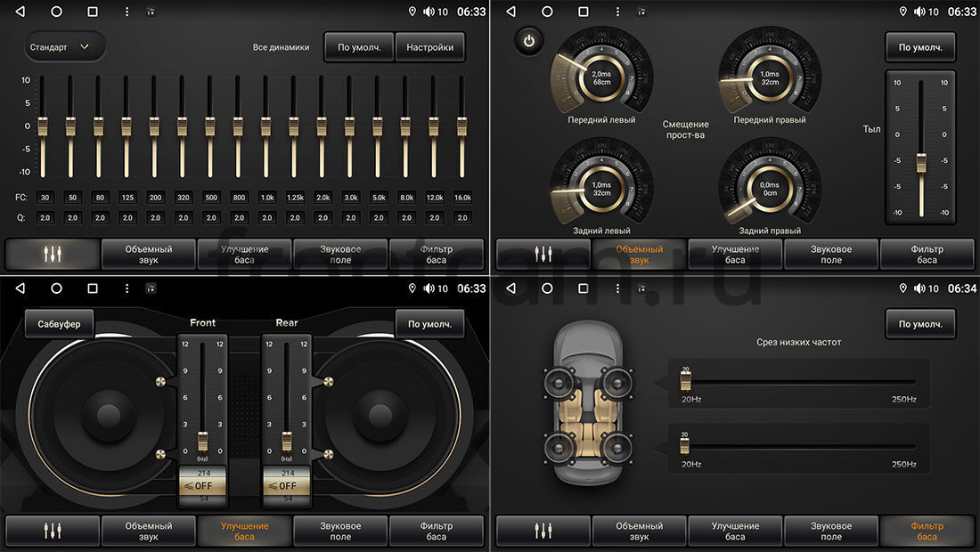980x552 pixels.
Task: Click the 30 Hz equalizer band slider
Action: pyautogui.click(x=43, y=124)
